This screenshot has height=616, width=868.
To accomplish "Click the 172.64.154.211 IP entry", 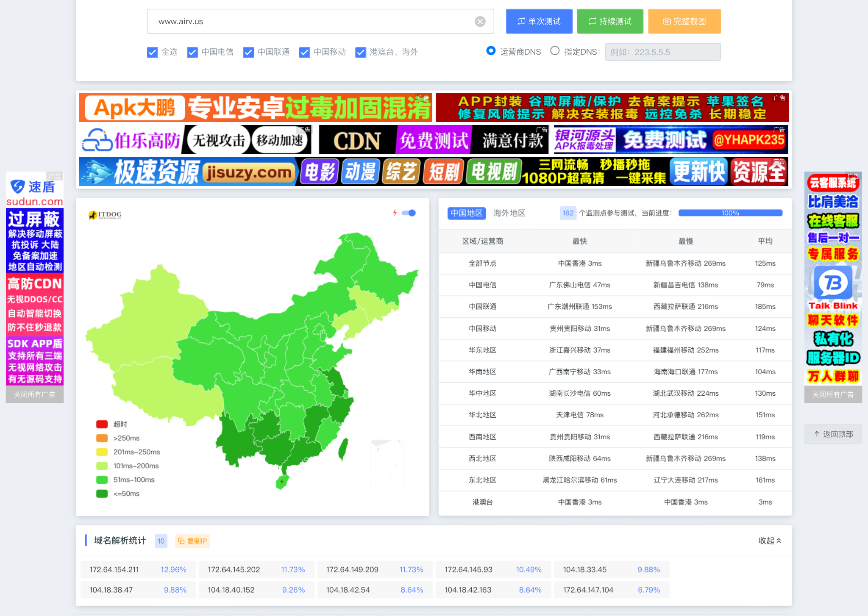I will (114, 569).
